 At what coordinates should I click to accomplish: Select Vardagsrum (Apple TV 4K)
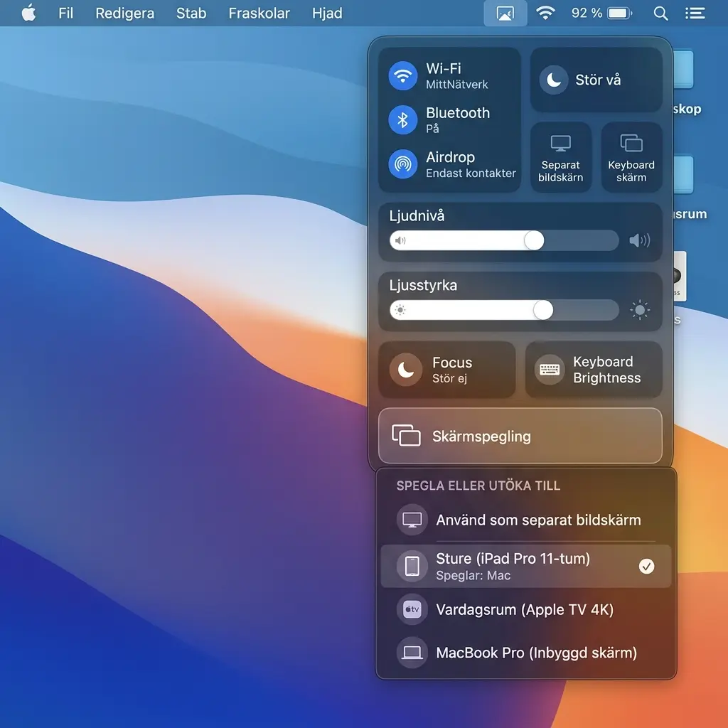pyautogui.click(x=525, y=609)
